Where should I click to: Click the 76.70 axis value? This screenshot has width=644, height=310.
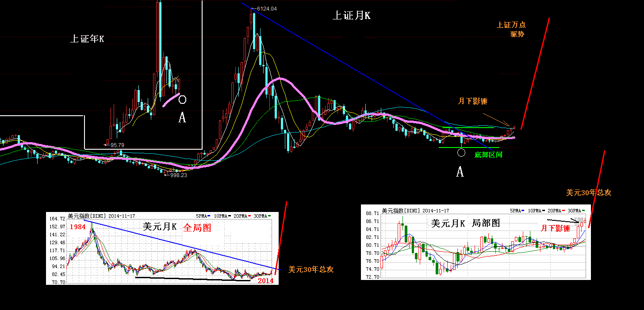tap(372, 261)
